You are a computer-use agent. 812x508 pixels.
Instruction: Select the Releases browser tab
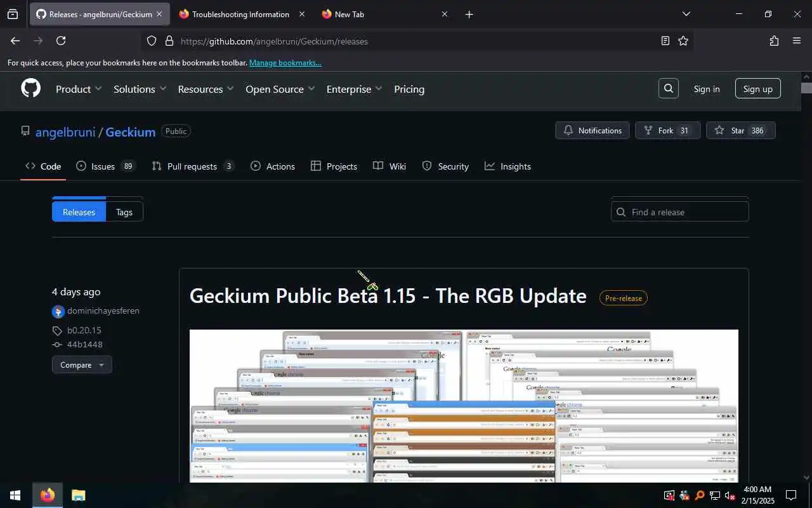coord(100,14)
